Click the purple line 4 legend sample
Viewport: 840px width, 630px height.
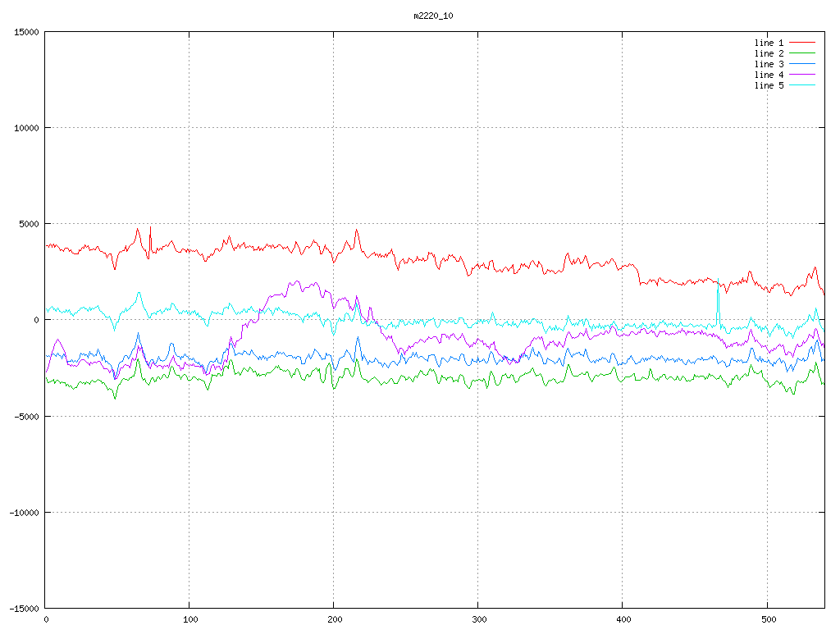click(x=802, y=75)
